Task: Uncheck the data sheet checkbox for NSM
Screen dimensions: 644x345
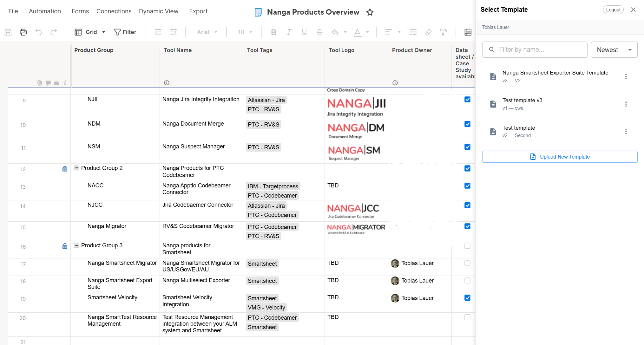Action: (x=467, y=147)
